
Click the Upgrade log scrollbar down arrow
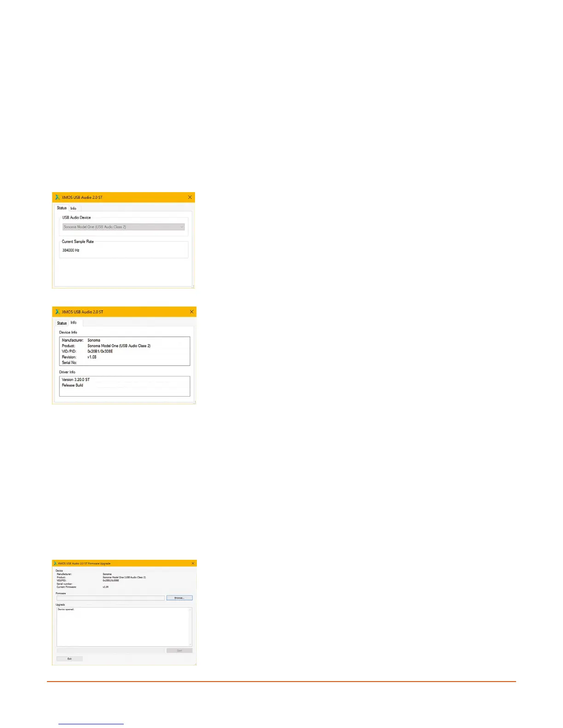click(x=190, y=644)
